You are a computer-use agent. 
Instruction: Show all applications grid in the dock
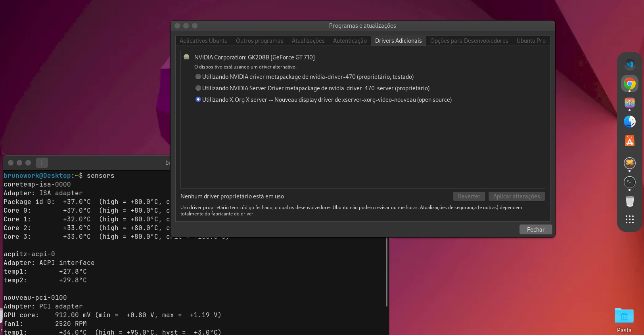point(630,219)
